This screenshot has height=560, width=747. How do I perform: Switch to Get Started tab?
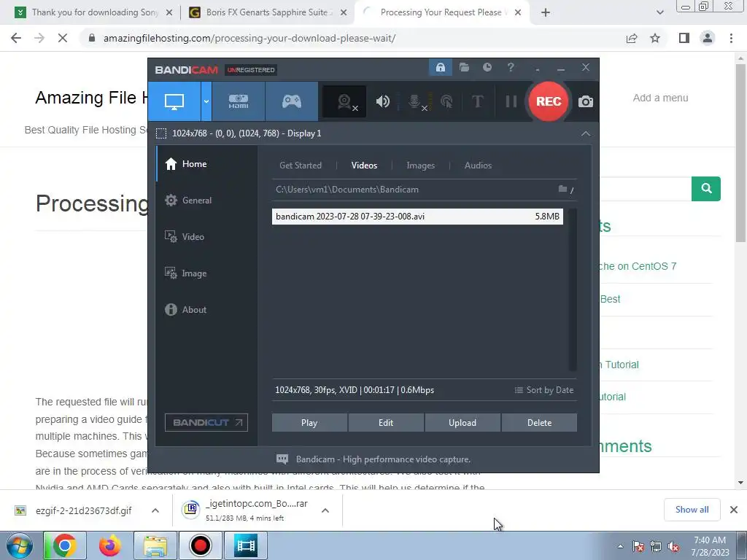pos(300,166)
